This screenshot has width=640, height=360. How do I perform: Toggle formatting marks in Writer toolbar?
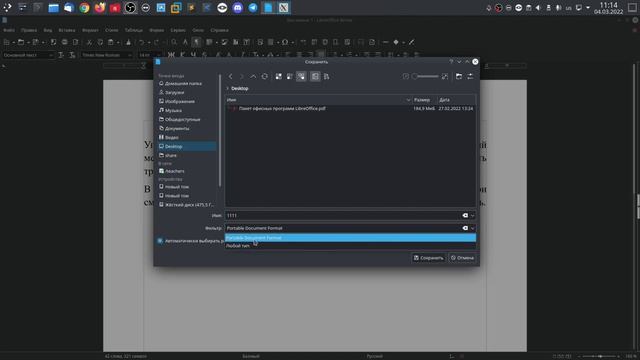pyautogui.click(x=197, y=42)
